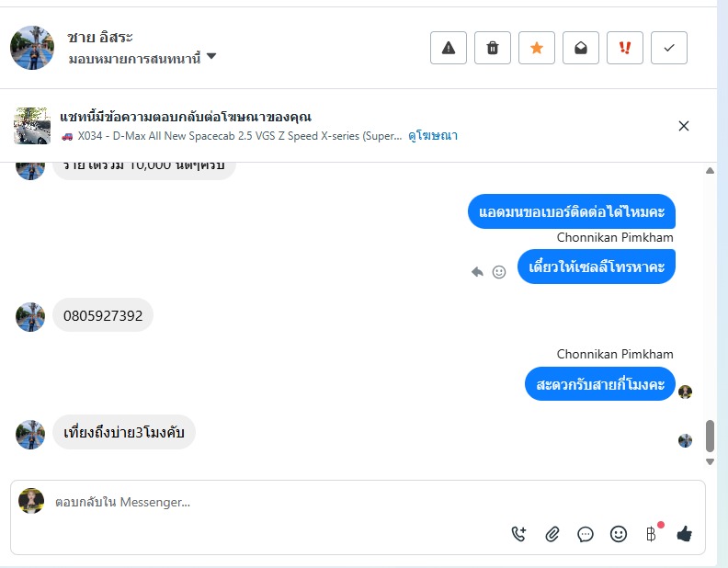Click the reply arrow beside "เดี๋ยวให้เซลล์โทรหาคะ" message
Image resolution: width=728 pixels, height=568 pixels.
477,272
